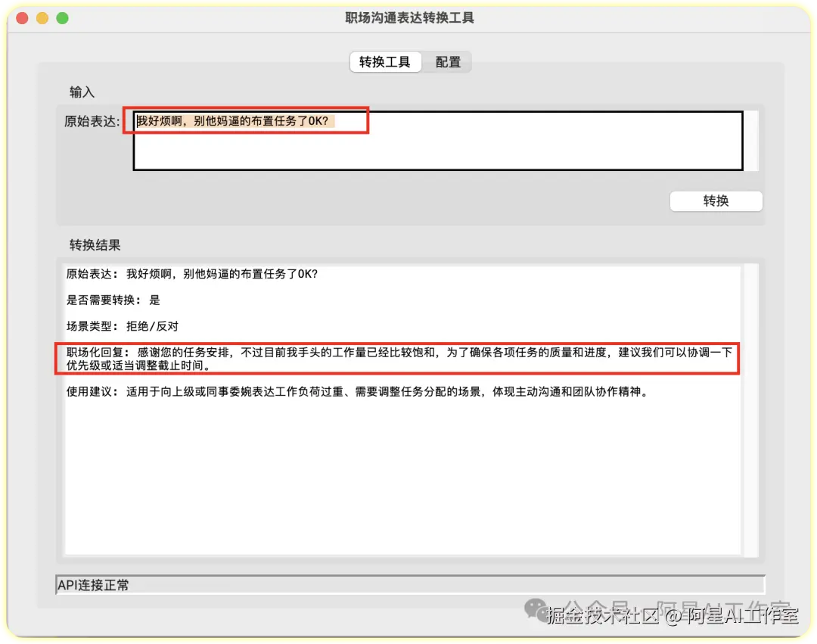
Task: Switch to the 转换工具 tab
Action: pos(385,62)
